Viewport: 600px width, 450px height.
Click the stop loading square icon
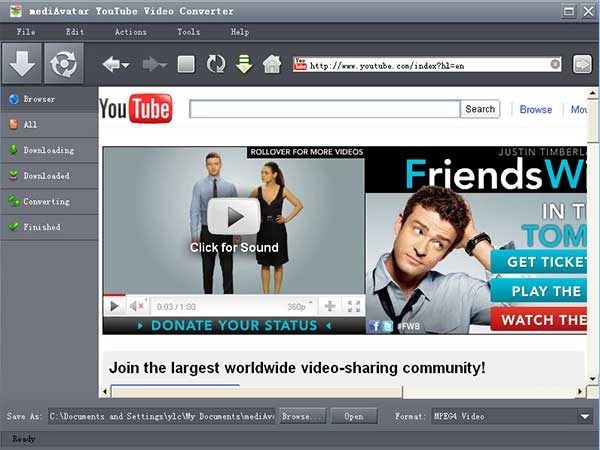pos(186,65)
